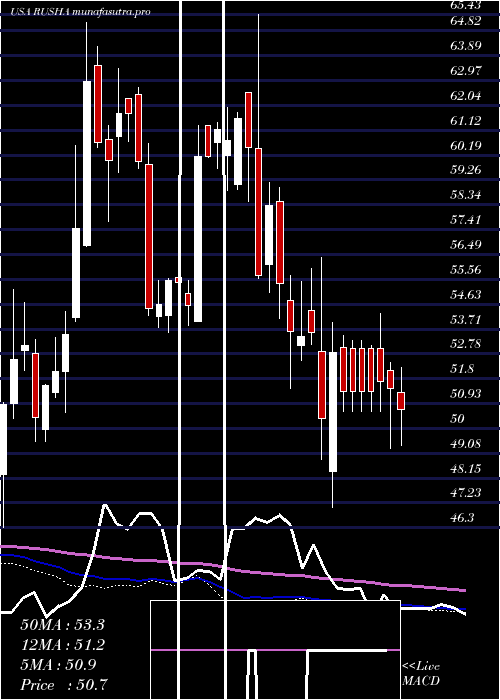The image size is (500, 700).
Task: Click the 62.97 price axis label
Action: pyautogui.click(x=465, y=71)
